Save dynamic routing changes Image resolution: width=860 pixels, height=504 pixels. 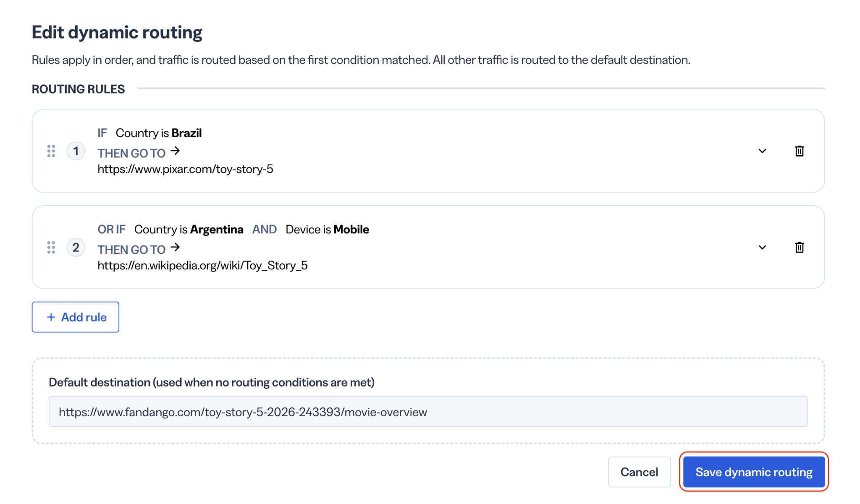pyautogui.click(x=754, y=472)
